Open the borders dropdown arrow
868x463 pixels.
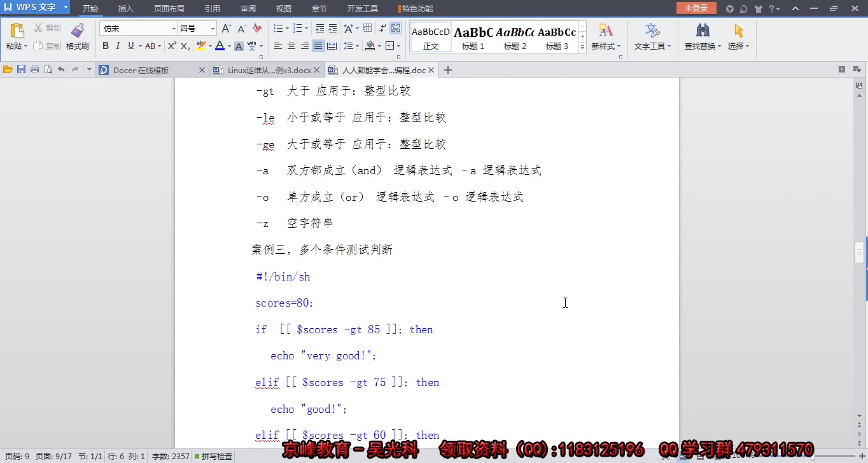(399, 46)
